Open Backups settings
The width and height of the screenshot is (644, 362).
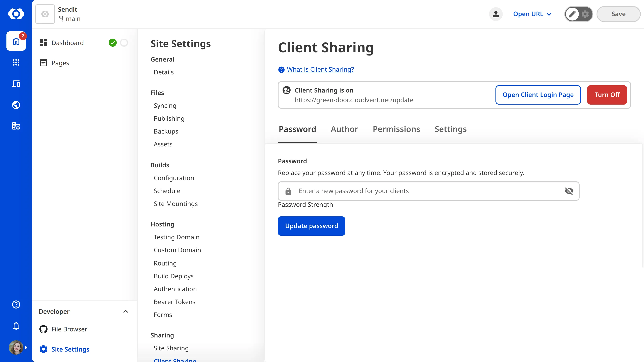166,131
